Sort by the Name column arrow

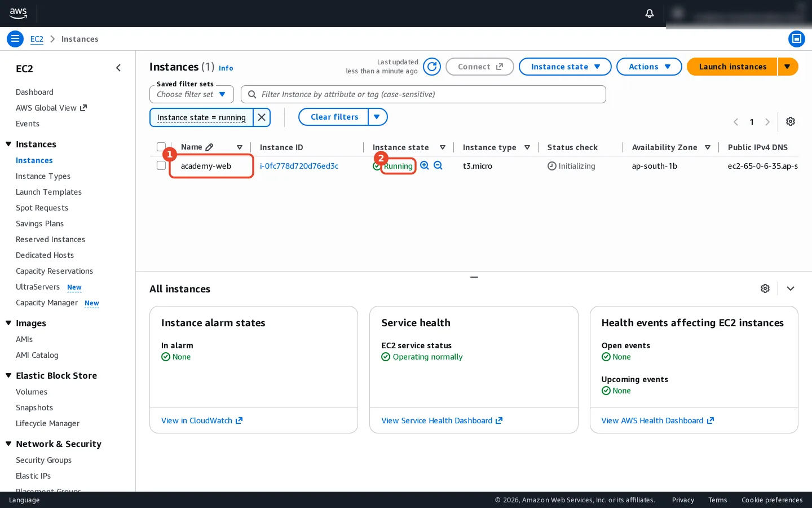[x=240, y=147]
